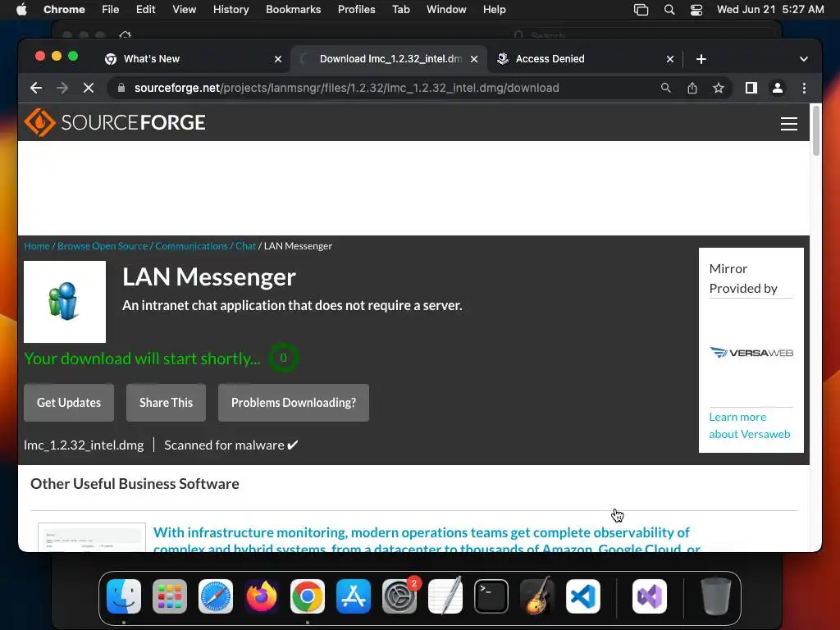Toggle the Chrome side panel
The height and width of the screenshot is (630, 840).
click(751, 88)
